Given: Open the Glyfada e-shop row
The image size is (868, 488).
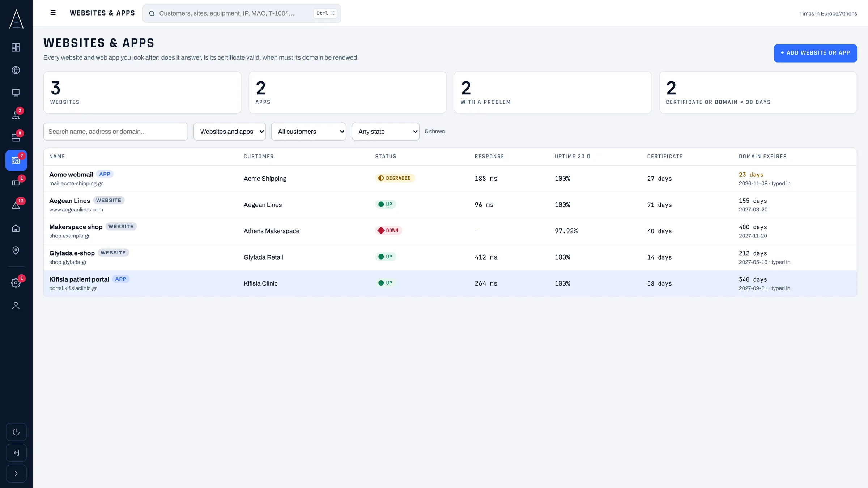Looking at the screenshot, I should point(450,257).
